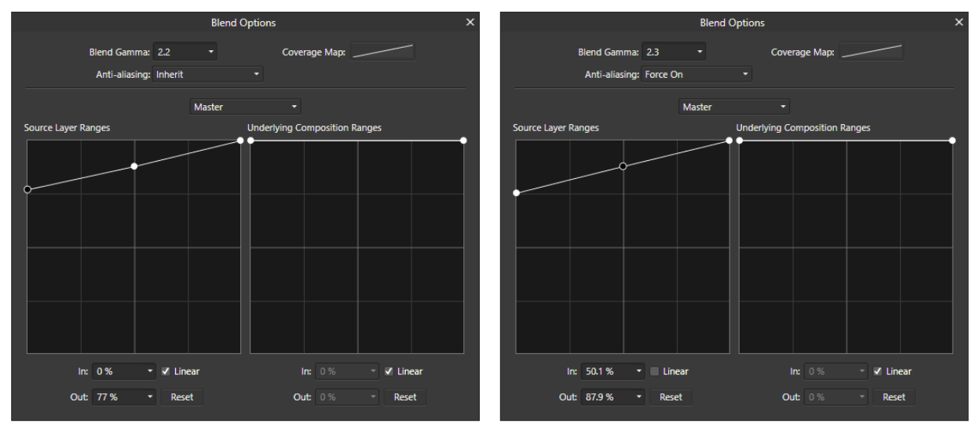The image size is (980, 431).
Task: Select the middle curve node in left Source Layer Ranges
Action: (x=134, y=166)
